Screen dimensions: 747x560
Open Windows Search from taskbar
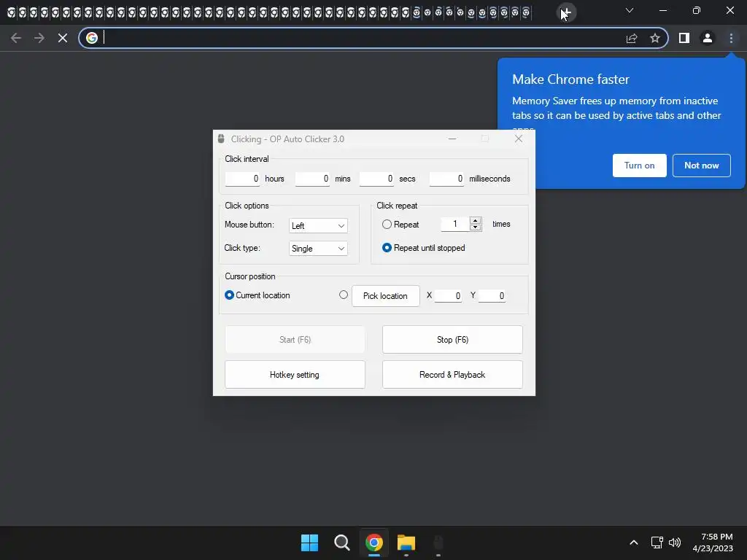341,542
